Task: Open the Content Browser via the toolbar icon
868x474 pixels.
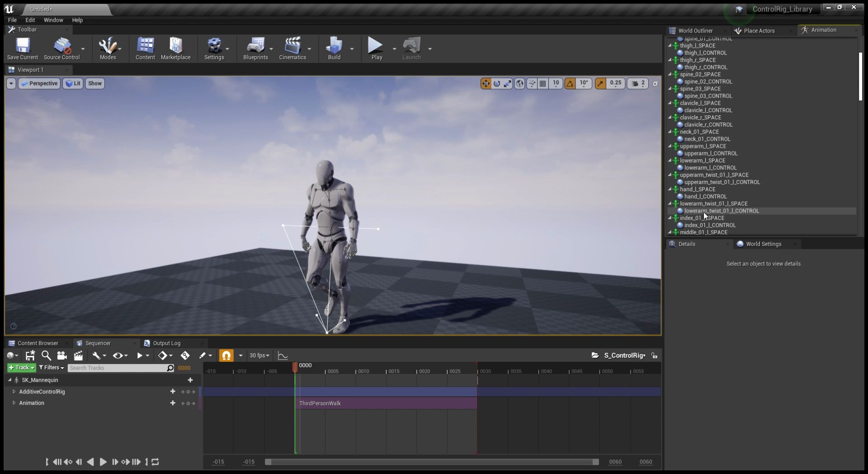Action: point(145,48)
